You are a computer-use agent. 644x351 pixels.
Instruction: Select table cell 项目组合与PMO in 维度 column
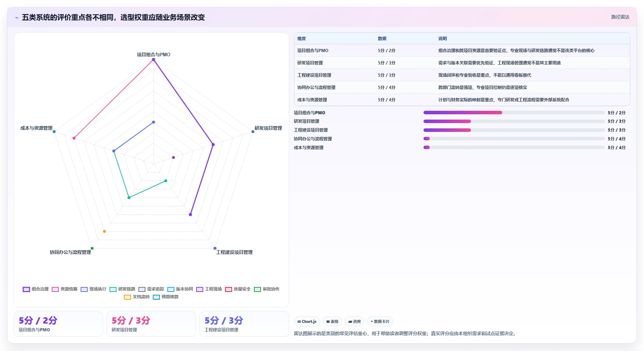(x=313, y=51)
